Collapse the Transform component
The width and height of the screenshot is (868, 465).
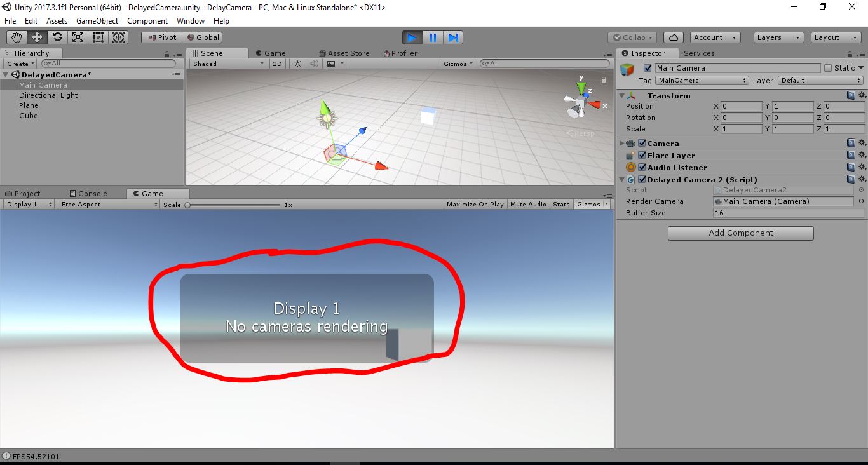coord(622,96)
